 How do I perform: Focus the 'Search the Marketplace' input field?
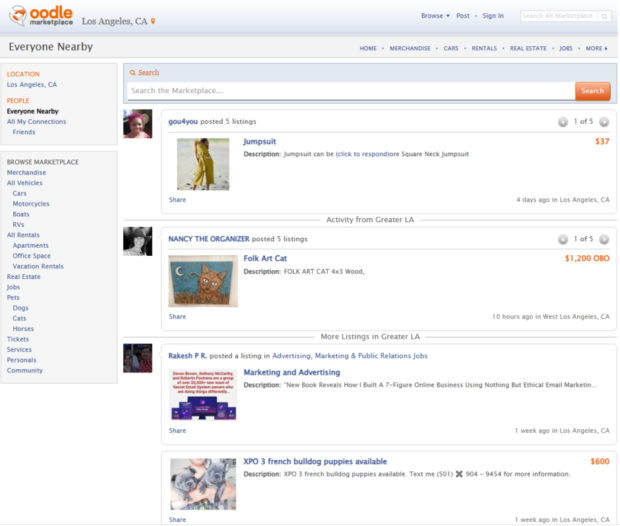coord(350,91)
